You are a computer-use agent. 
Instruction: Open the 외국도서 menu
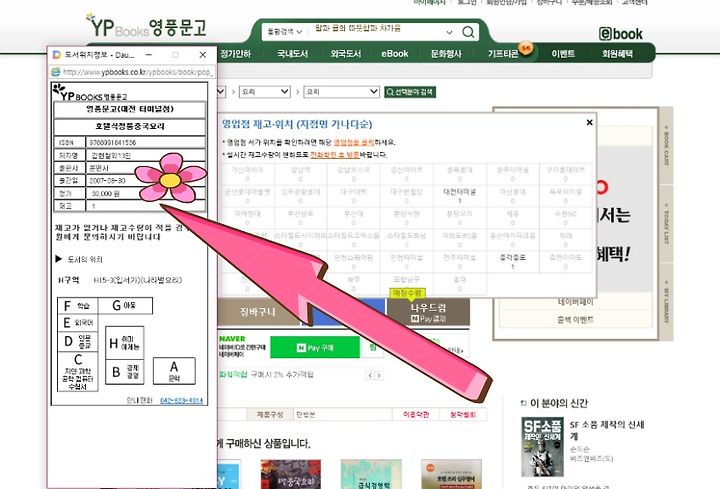point(346,54)
